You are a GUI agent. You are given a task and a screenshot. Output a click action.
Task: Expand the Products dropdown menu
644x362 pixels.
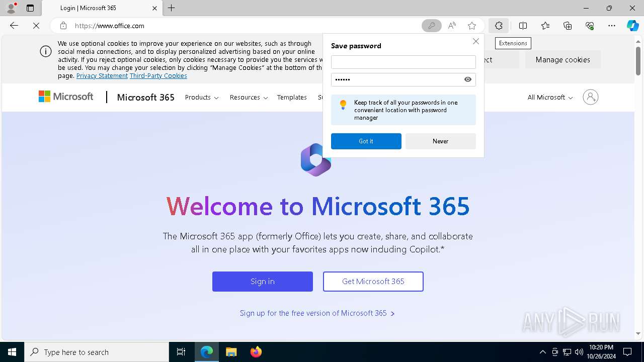tap(202, 98)
